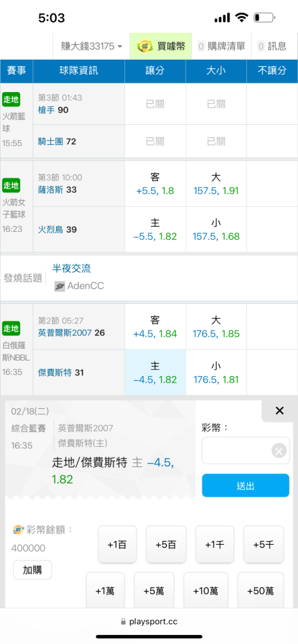Tap the 走地 badge for 火箭籃球
The height and width of the screenshot is (644, 298).
11,99
